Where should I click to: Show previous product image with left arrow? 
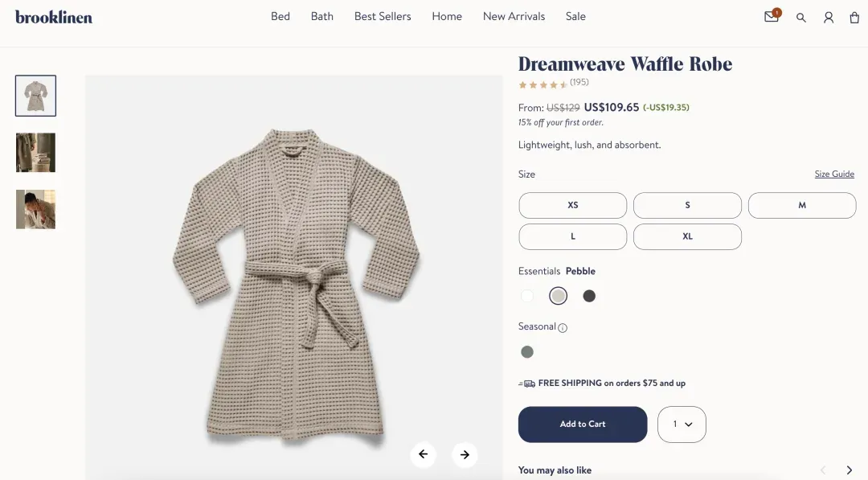pos(424,454)
